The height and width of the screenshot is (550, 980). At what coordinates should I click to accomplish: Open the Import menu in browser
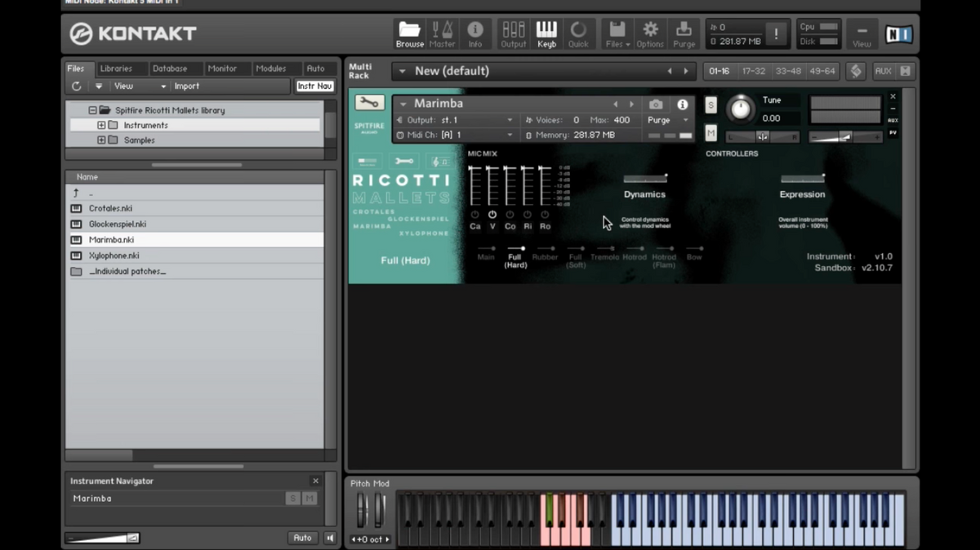(x=186, y=86)
